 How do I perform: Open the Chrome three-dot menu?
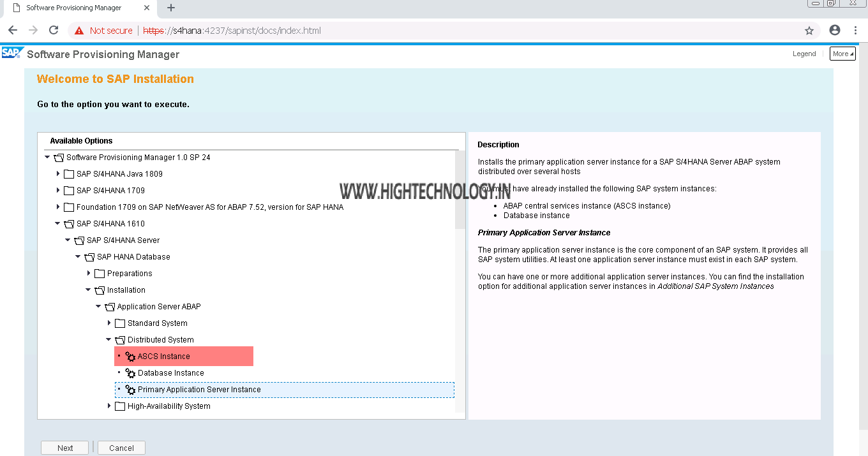[855, 31]
